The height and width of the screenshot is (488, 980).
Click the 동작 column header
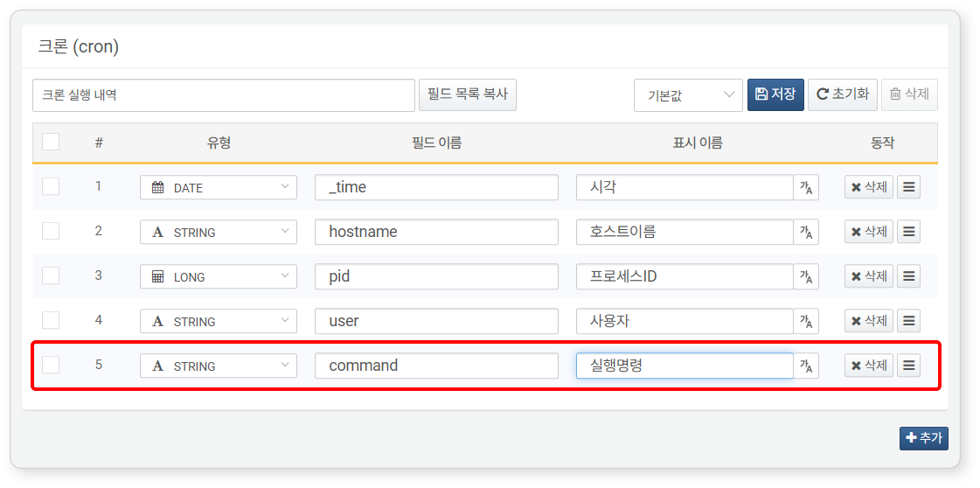coord(882,143)
